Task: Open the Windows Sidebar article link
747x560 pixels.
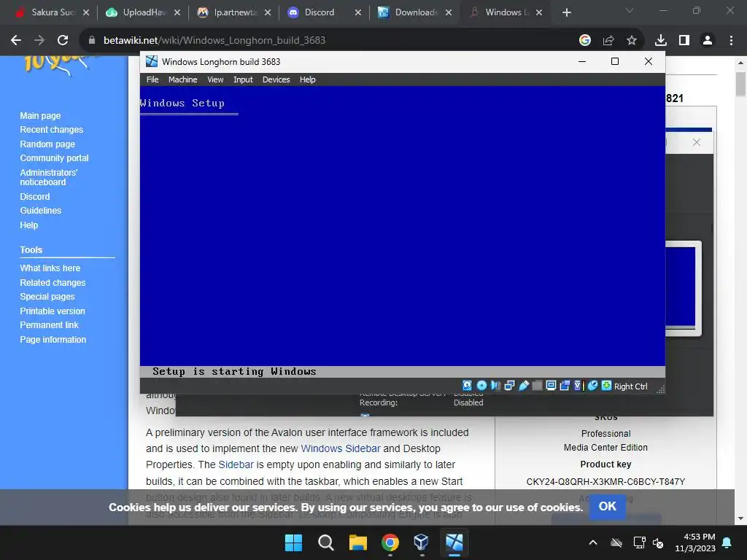Action: click(x=341, y=448)
